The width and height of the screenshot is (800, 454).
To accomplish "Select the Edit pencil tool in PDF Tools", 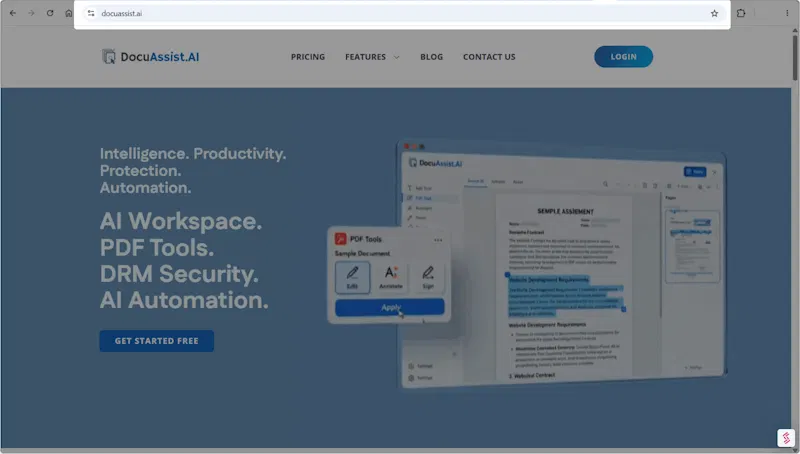I will (x=353, y=278).
